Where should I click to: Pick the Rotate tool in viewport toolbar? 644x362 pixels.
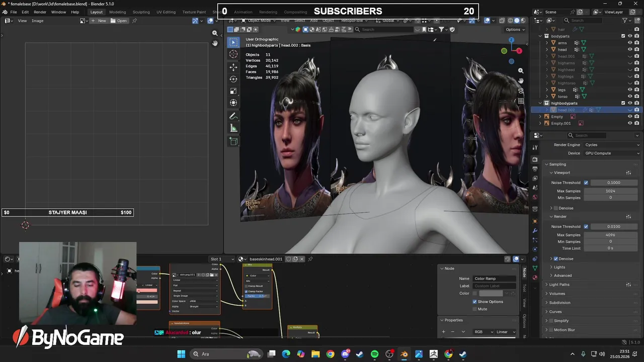(233, 79)
